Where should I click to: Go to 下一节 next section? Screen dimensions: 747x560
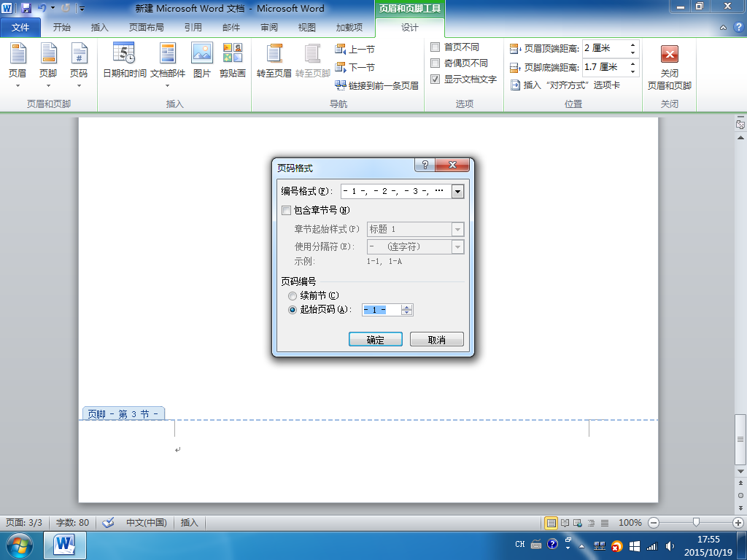(355, 67)
